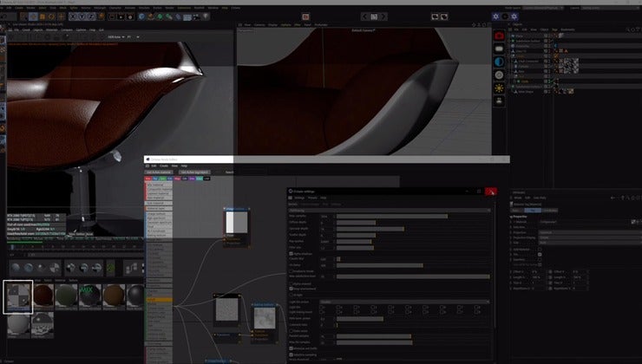
Task: Click the GI clamp slider bar
Action: point(413,265)
